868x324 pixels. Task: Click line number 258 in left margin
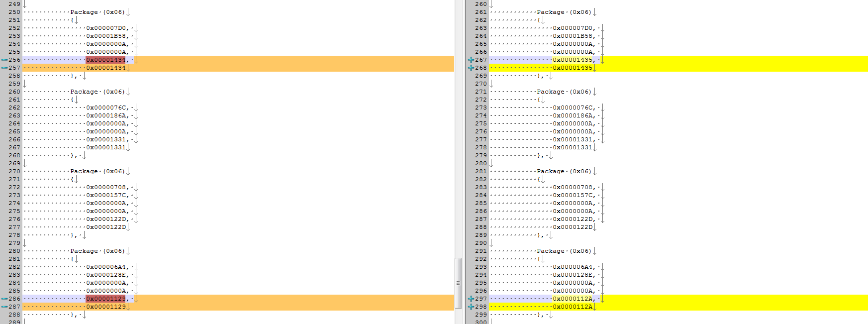coord(14,76)
